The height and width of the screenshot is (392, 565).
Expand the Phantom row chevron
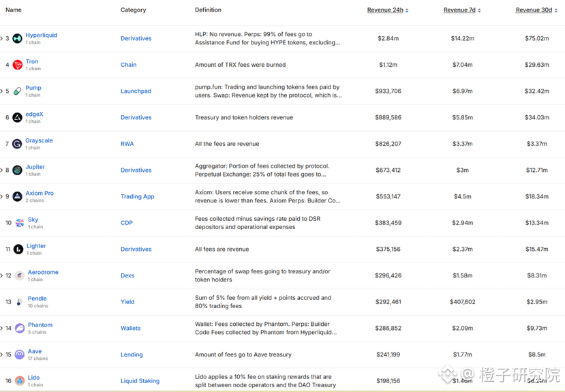point(1,328)
